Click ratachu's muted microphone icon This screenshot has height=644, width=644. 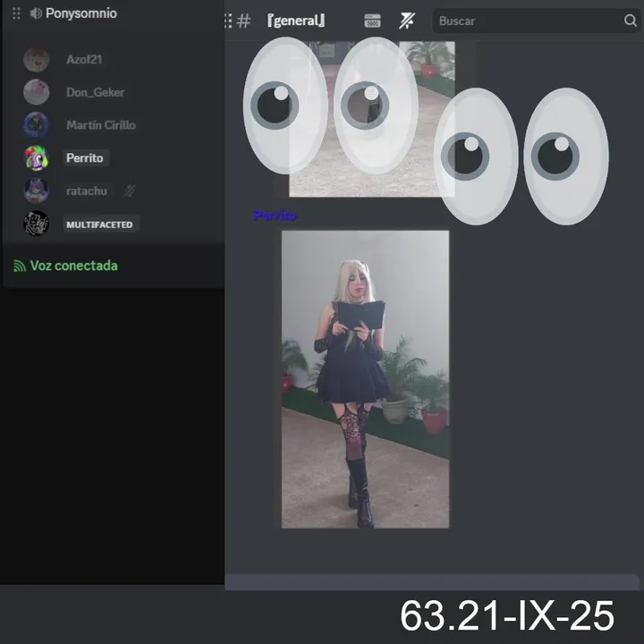[129, 191]
